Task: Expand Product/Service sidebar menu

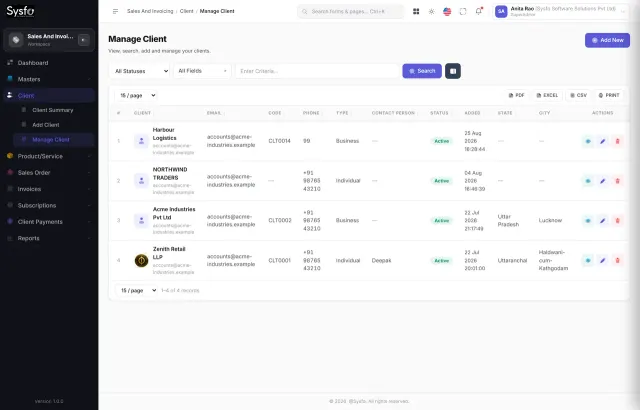Action: [x=49, y=156]
